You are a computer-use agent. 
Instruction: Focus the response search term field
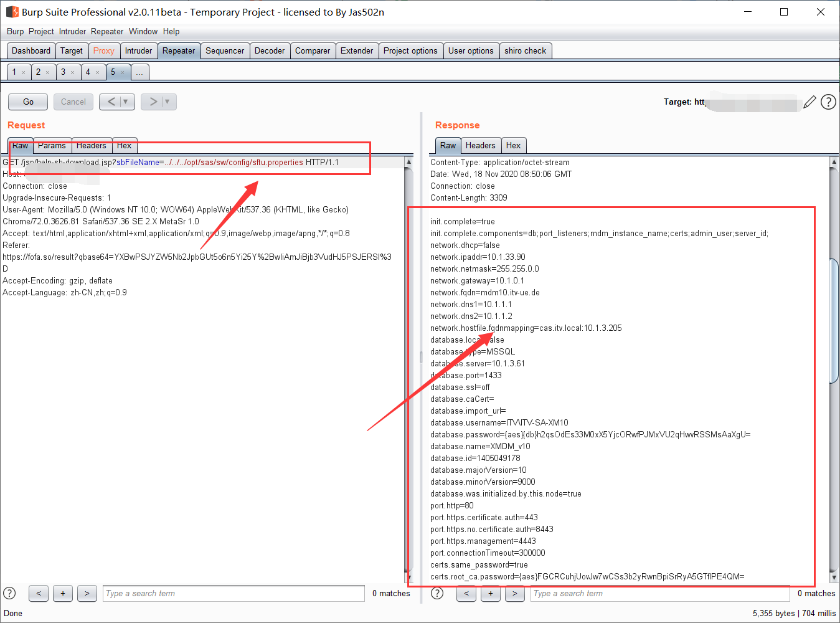coord(659,593)
